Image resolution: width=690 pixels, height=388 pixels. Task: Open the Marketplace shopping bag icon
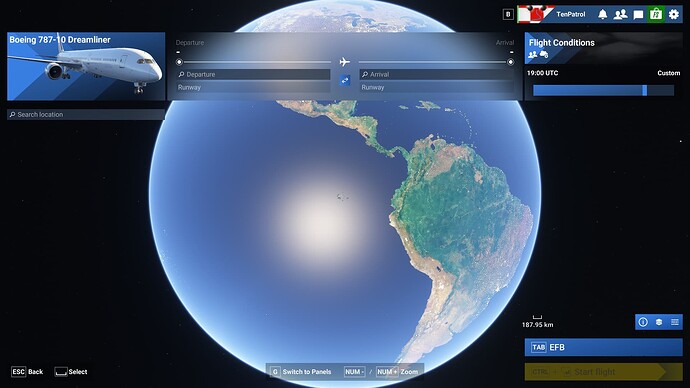(x=656, y=14)
